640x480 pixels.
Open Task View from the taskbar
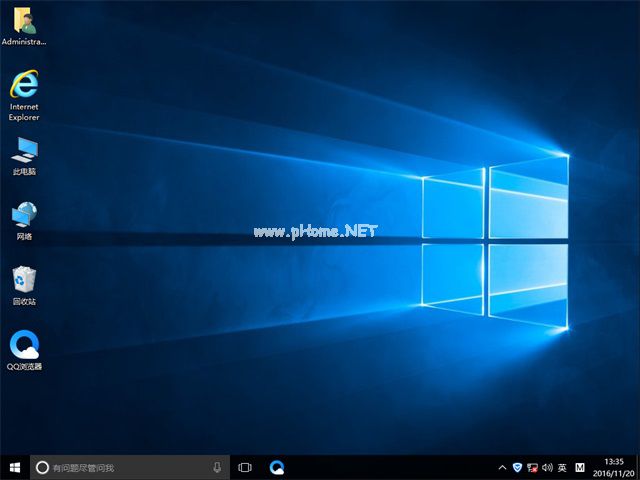point(245,467)
